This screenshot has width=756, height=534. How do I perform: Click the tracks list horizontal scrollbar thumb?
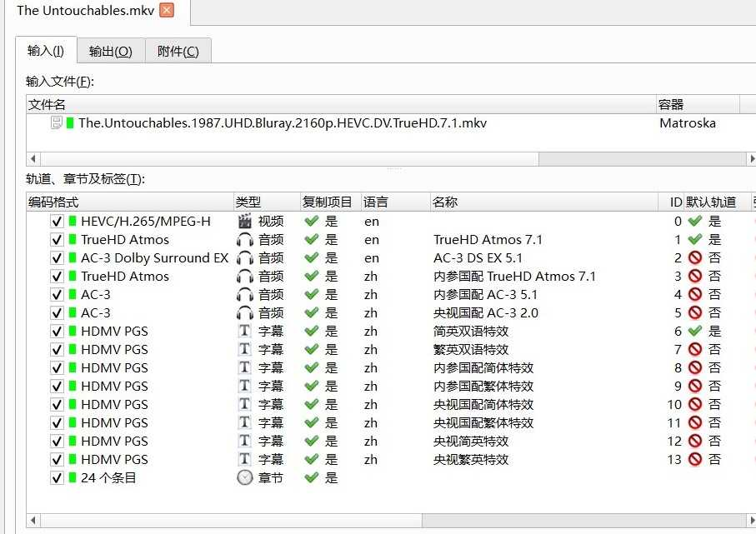(232, 520)
